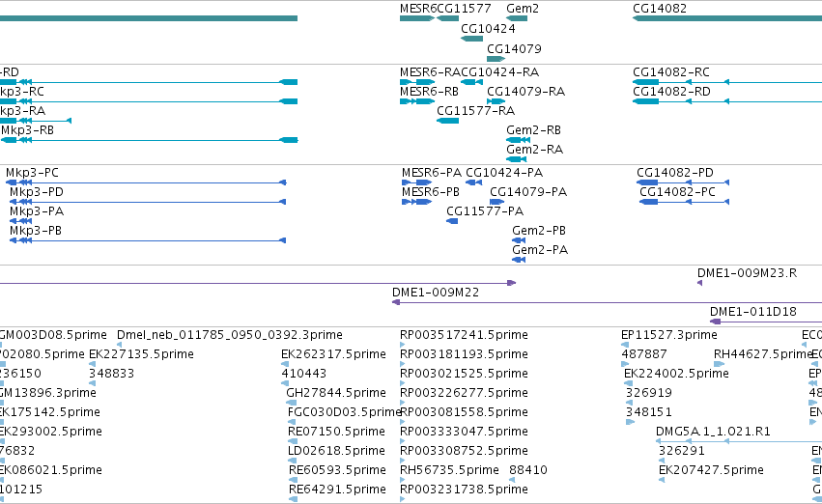
Task: Select CDS CG14082-PD
Action: pos(683,182)
